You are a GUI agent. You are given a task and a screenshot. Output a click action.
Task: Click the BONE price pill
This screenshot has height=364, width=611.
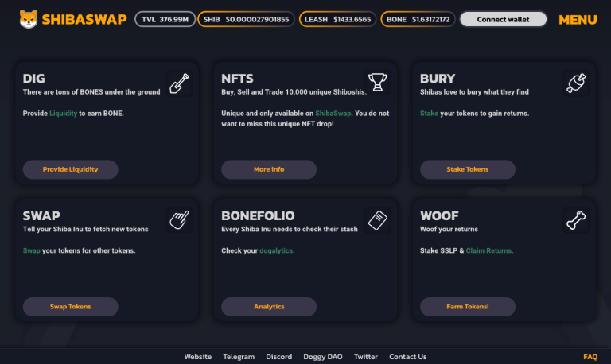pos(418,19)
